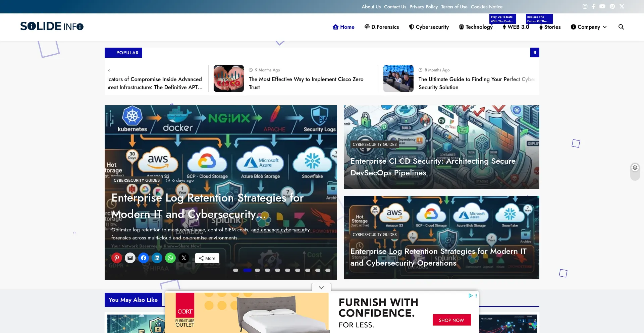Open the X (Twitter) icon in top bar
This screenshot has height=333, width=644.
[622, 6]
